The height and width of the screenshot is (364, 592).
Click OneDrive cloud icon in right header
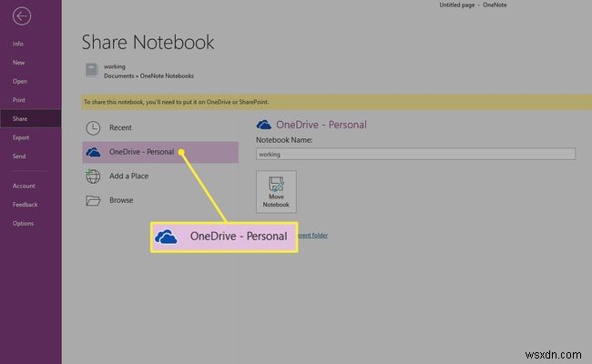click(263, 125)
